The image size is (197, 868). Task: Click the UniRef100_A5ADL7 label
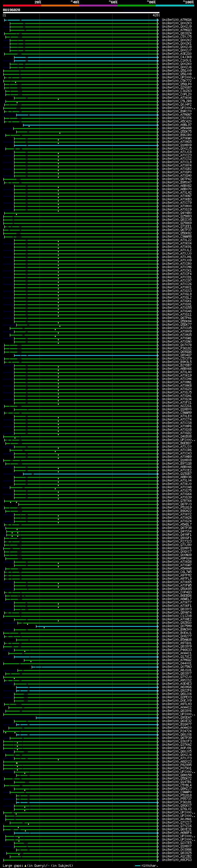tap(177, 524)
